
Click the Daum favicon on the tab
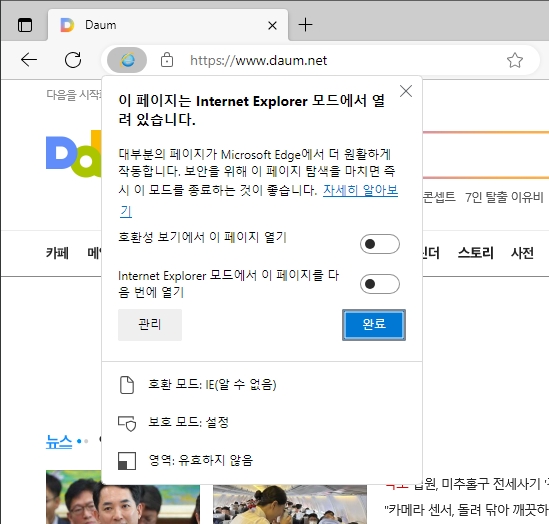click(67, 25)
